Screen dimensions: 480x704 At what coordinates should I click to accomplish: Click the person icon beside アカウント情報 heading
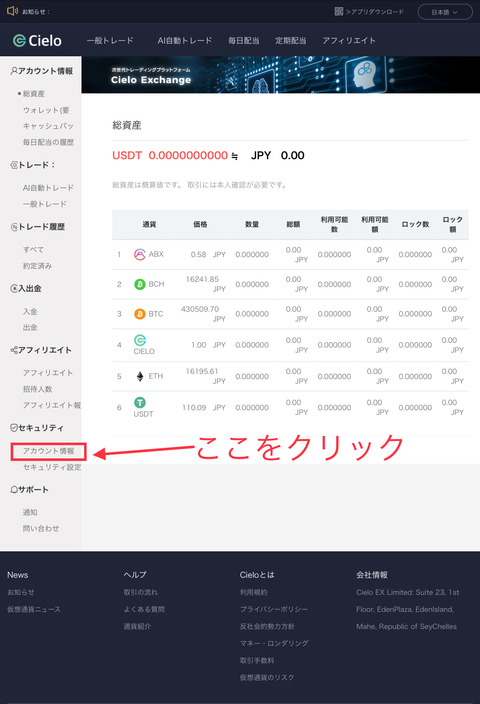pos(14,71)
